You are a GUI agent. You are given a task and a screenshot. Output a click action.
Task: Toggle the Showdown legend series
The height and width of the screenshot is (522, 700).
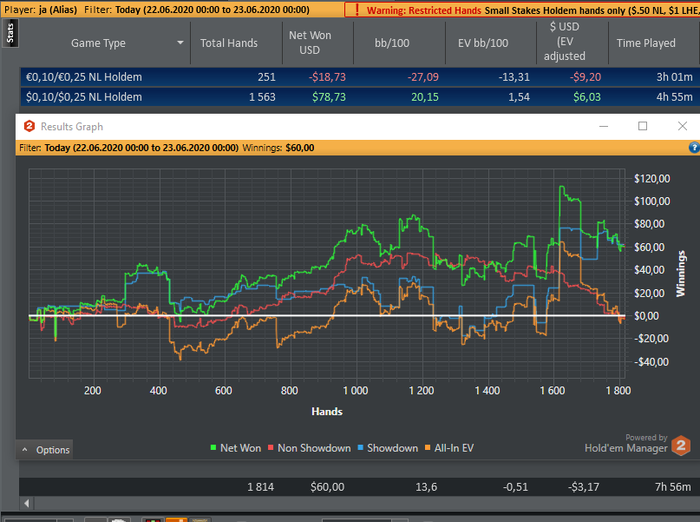pos(388,448)
